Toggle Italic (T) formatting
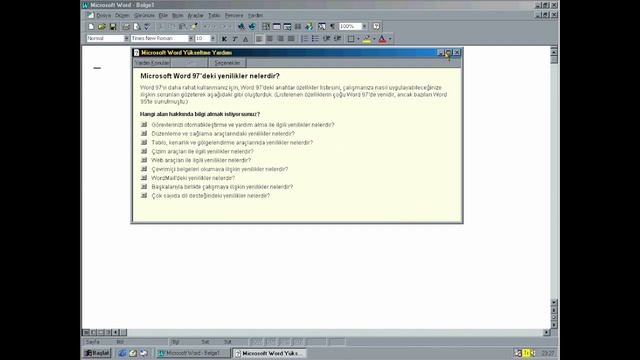This screenshot has height=360, width=640. [x=235, y=39]
